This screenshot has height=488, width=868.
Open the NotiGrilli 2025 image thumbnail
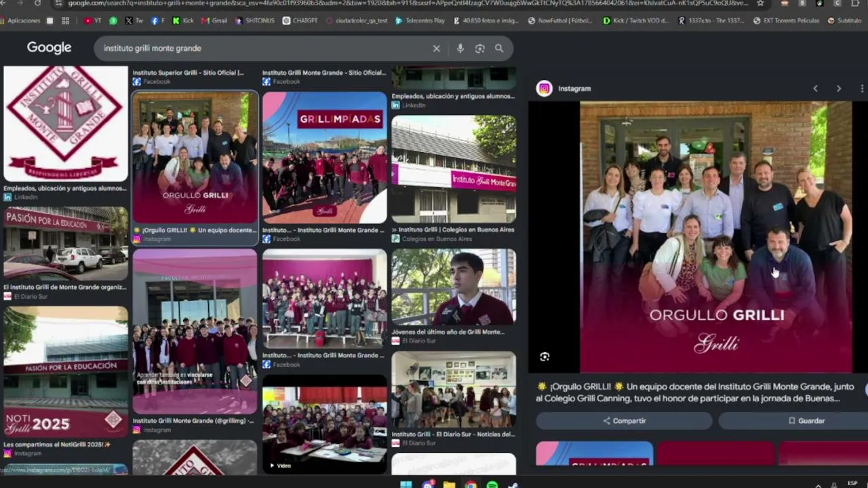[65, 372]
